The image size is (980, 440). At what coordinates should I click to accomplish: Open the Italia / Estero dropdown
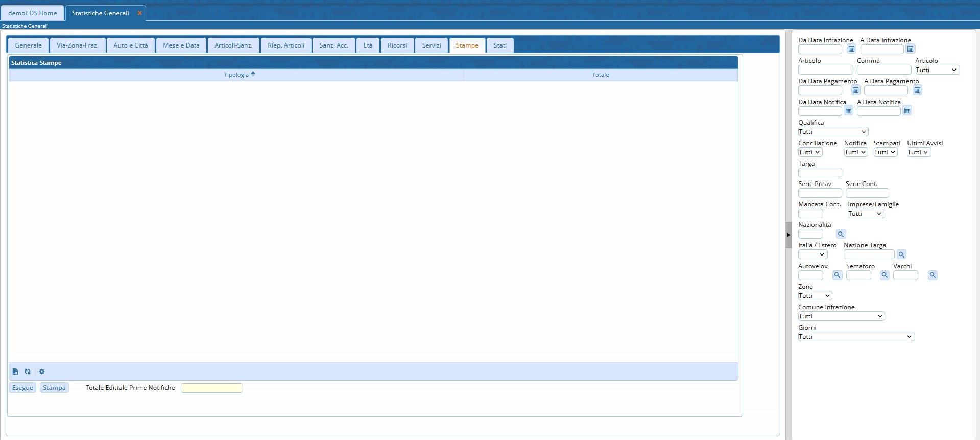point(812,254)
